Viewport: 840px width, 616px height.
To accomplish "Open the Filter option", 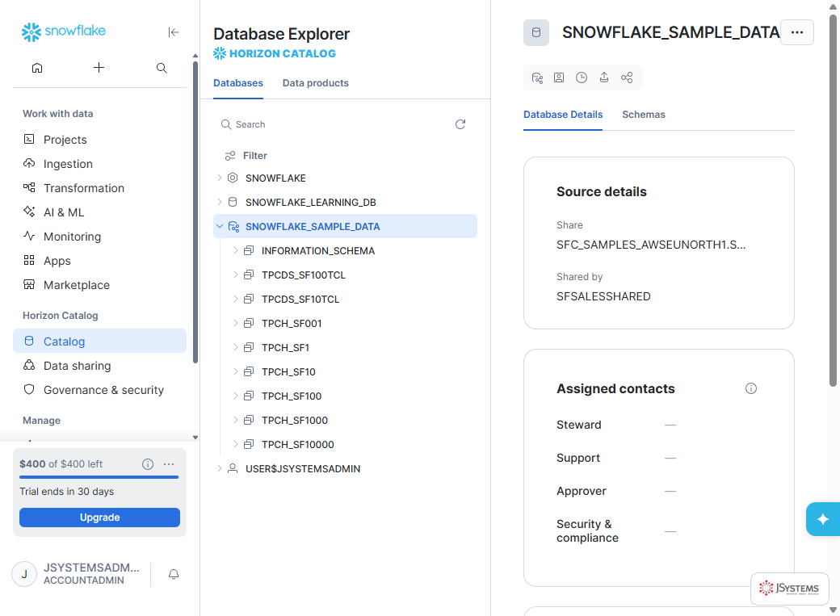I will pos(246,155).
